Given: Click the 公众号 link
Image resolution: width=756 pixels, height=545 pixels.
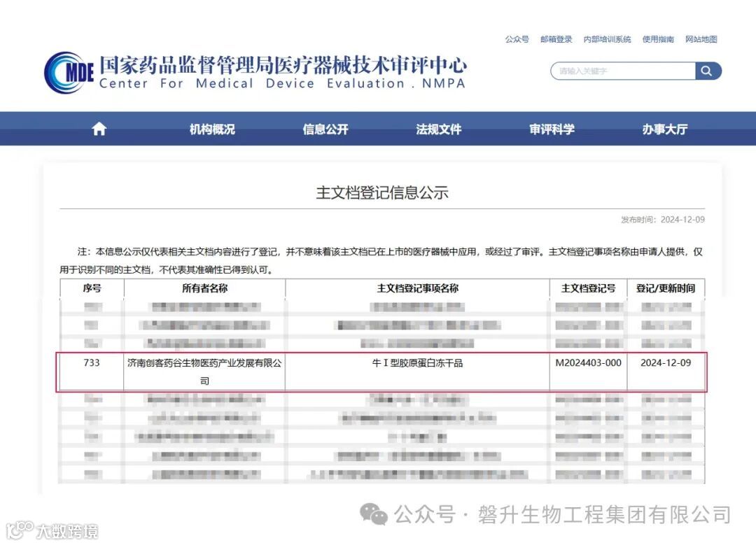Looking at the screenshot, I should click(x=517, y=39).
